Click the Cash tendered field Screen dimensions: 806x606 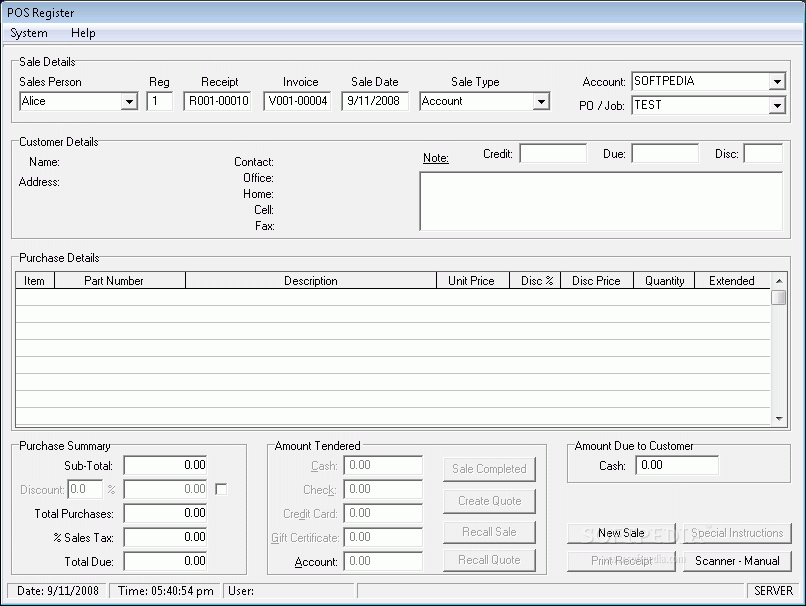383,465
